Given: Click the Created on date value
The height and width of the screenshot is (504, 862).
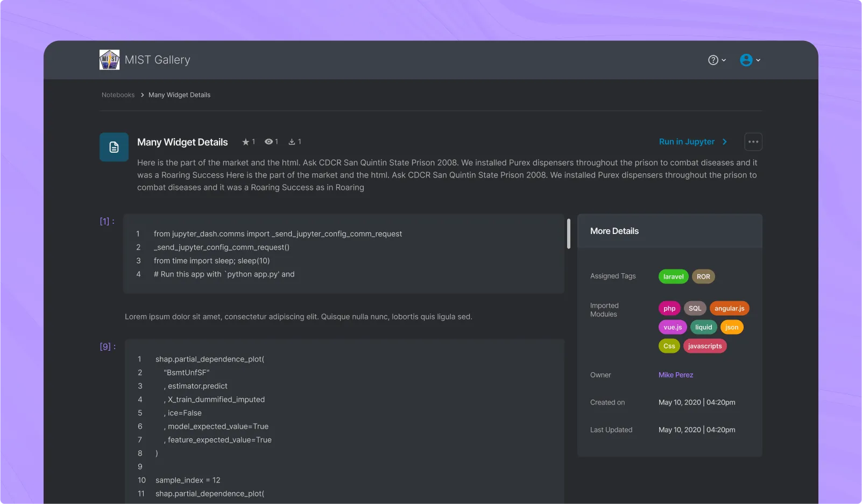Looking at the screenshot, I should (697, 402).
